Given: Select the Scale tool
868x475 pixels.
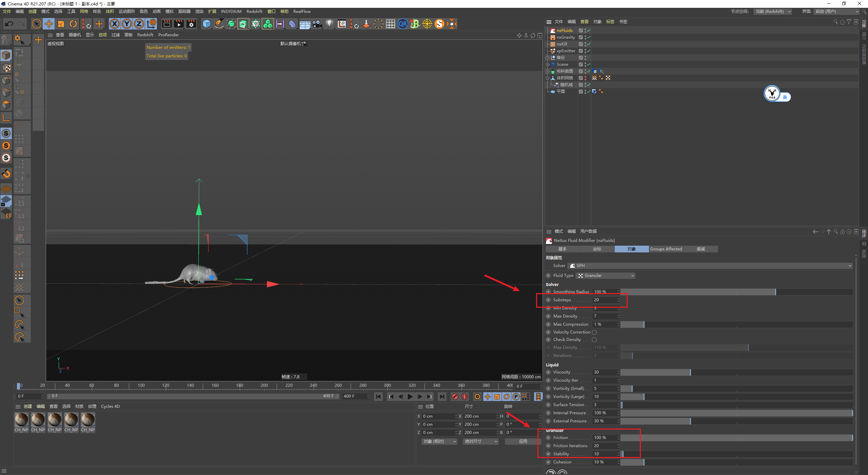Looking at the screenshot, I should click(61, 24).
